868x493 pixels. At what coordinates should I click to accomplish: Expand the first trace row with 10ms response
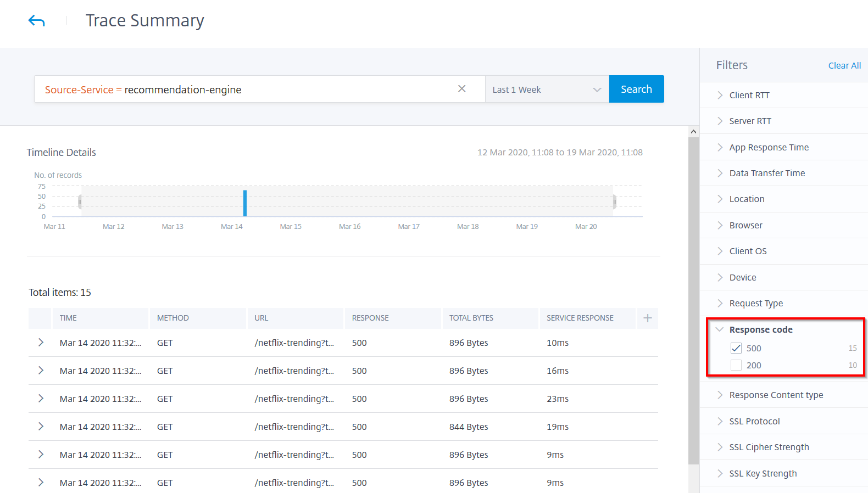click(41, 343)
